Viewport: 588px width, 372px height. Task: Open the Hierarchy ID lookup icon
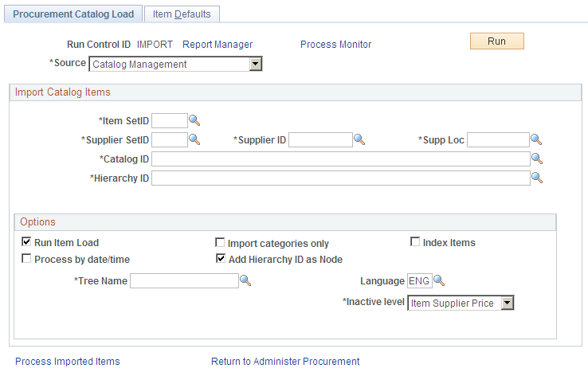point(537,178)
